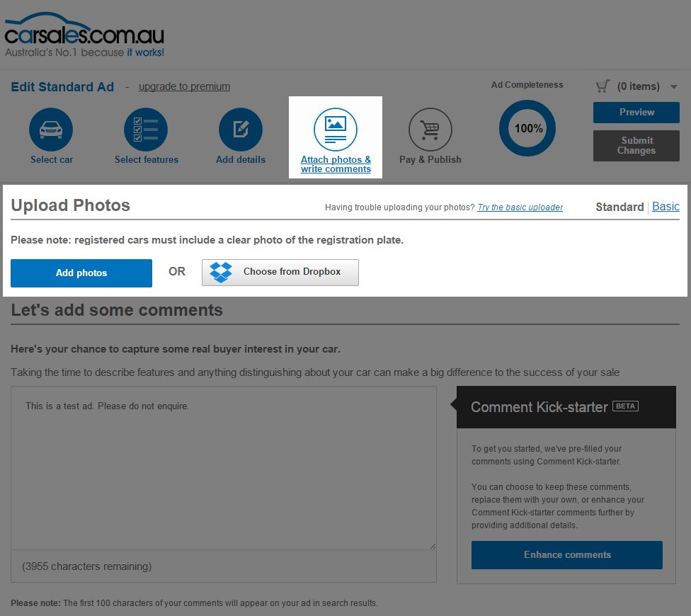
Task: Click inside the comments text area
Action: [x=224, y=468]
